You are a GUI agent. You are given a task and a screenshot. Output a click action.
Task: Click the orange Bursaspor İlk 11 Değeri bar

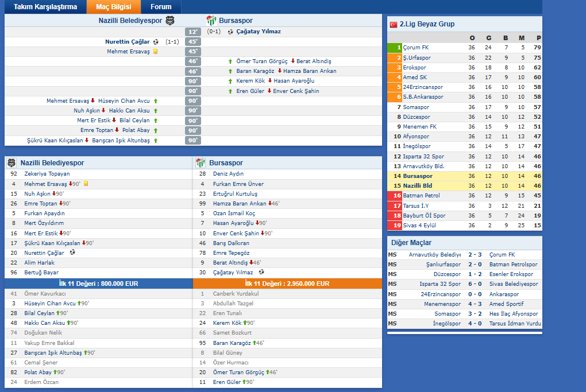(x=287, y=284)
